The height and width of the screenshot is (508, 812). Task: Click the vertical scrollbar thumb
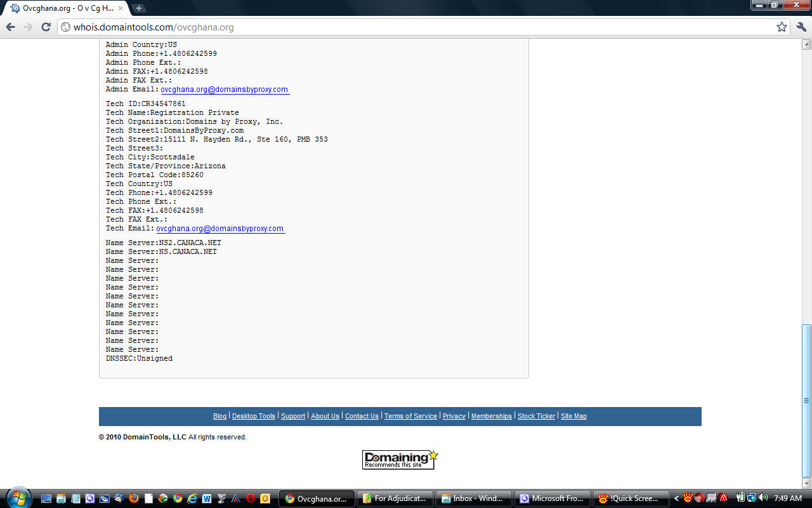point(807,400)
